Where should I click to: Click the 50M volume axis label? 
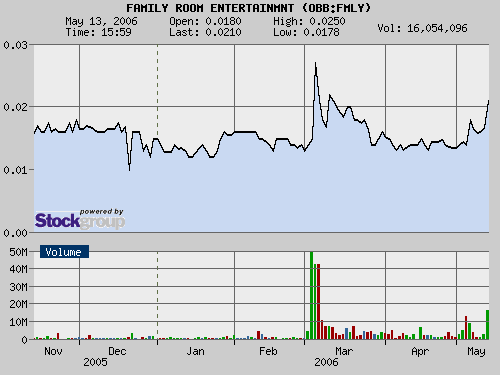point(18,252)
